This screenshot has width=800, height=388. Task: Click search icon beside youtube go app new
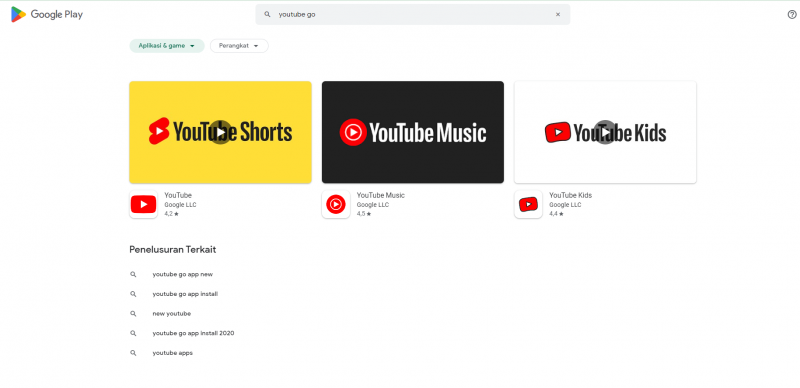133,275
